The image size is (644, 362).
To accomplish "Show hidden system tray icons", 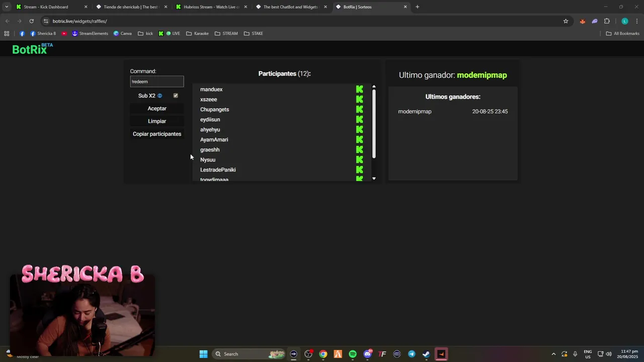I will (553, 354).
